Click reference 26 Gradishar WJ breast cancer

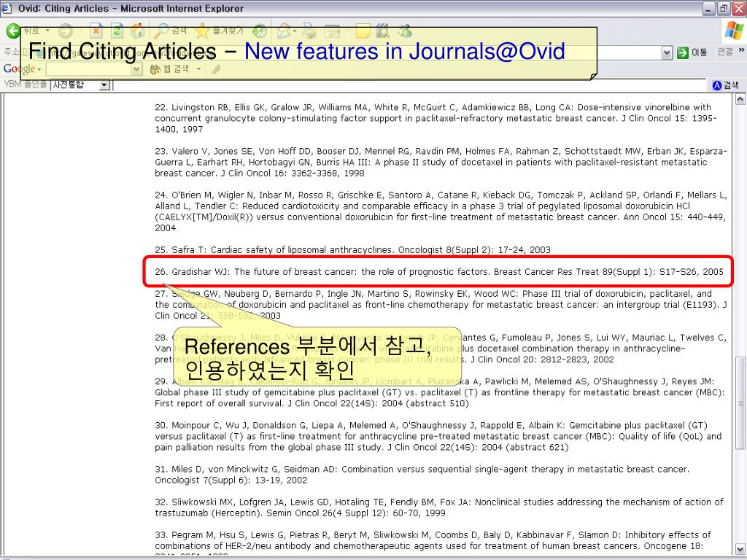pyautogui.click(x=438, y=271)
